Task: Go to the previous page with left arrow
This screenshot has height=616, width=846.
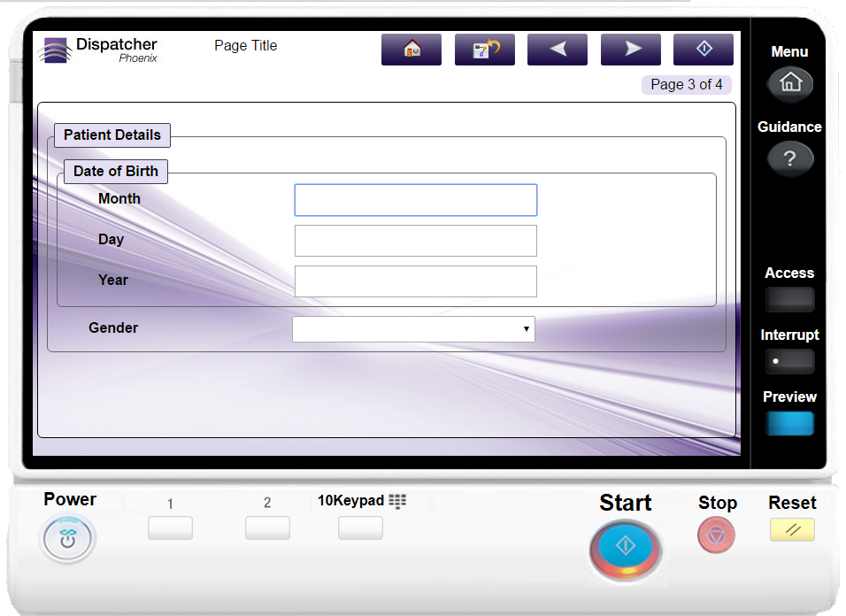Action: tap(558, 50)
